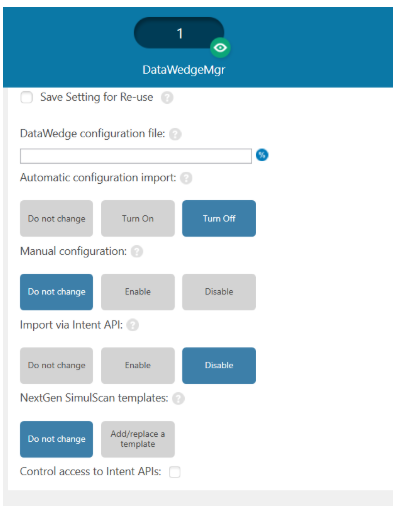Choose Add/replace a template option

click(x=138, y=439)
